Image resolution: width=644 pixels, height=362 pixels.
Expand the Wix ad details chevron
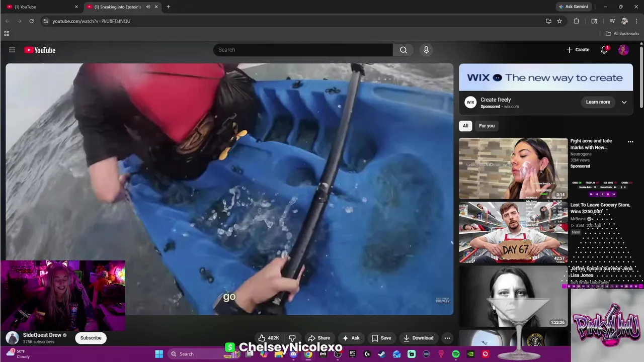pos(624,102)
